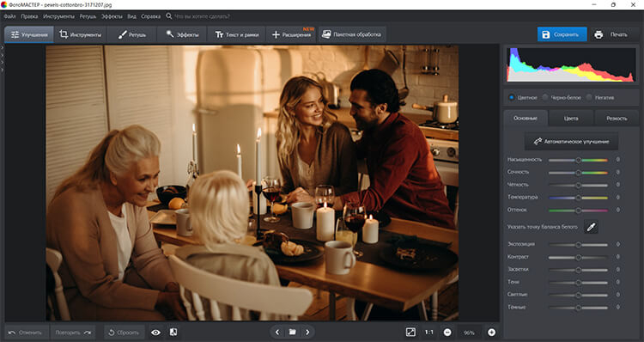The width and height of the screenshot is (644, 342).
Task: Click the Печать print button
Action: 612,34
